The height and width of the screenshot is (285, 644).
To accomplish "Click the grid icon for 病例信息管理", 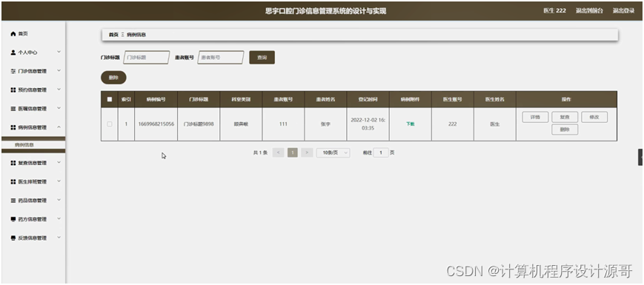I will [13, 127].
